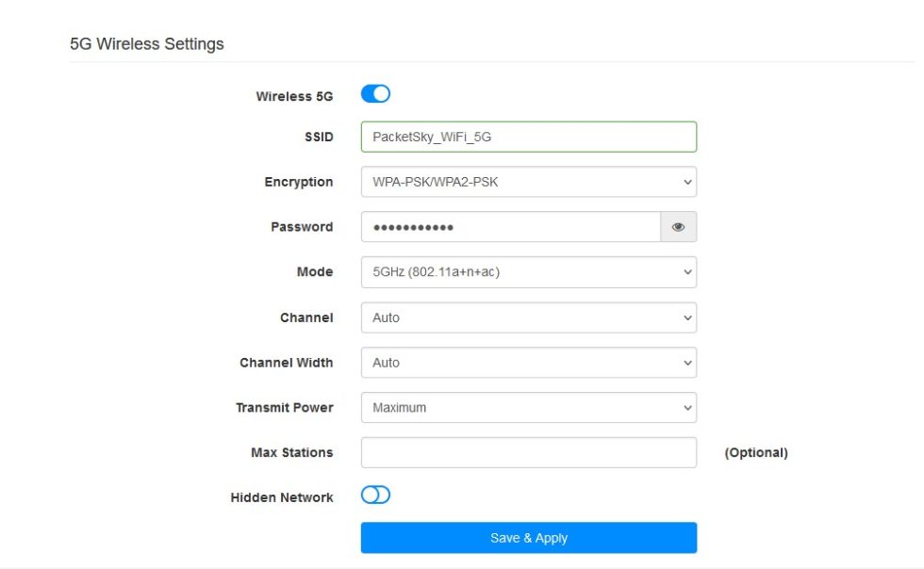Open the Channel dropdown set to Auto
The width and height of the screenshot is (924, 569).
(x=528, y=317)
